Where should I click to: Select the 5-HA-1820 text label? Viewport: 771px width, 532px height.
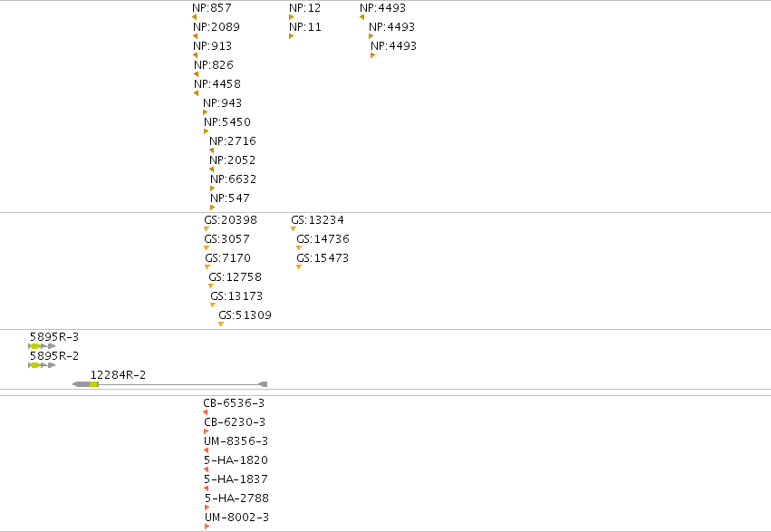point(236,460)
